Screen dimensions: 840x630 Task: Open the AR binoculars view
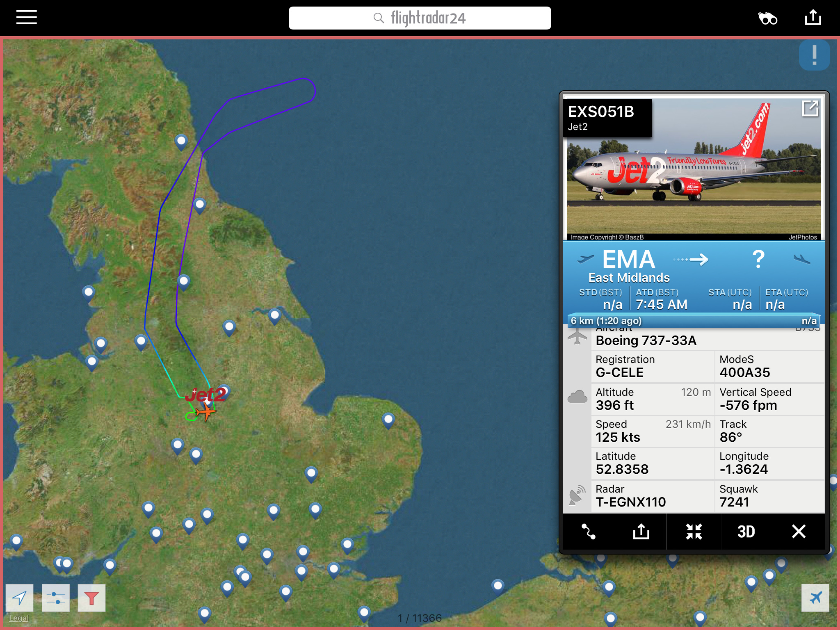(767, 18)
